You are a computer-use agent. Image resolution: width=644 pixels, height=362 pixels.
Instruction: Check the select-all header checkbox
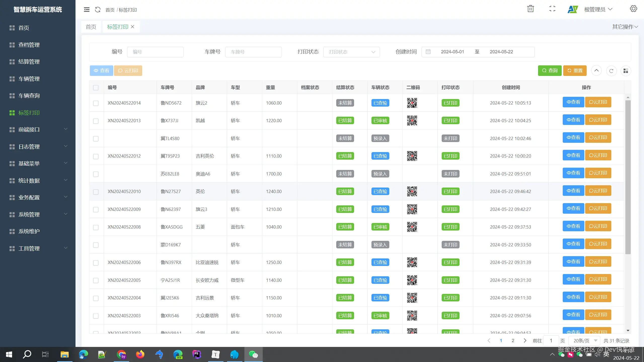(96, 87)
